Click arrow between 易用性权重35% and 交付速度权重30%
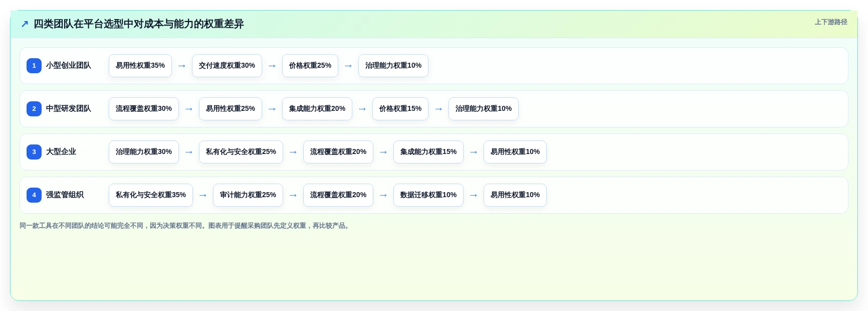This screenshot has width=868, height=311. [x=182, y=66]
